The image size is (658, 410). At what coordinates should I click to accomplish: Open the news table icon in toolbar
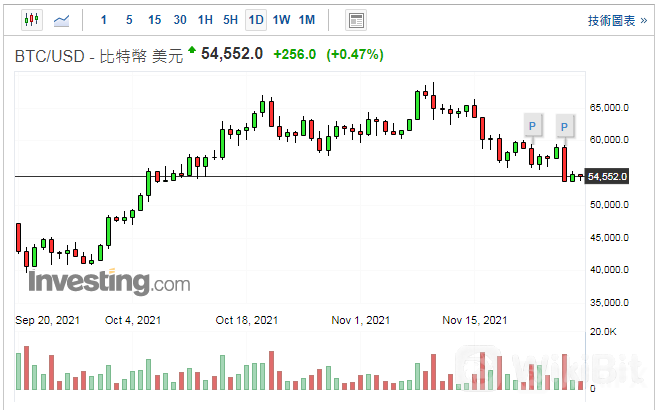pos(356,20)
